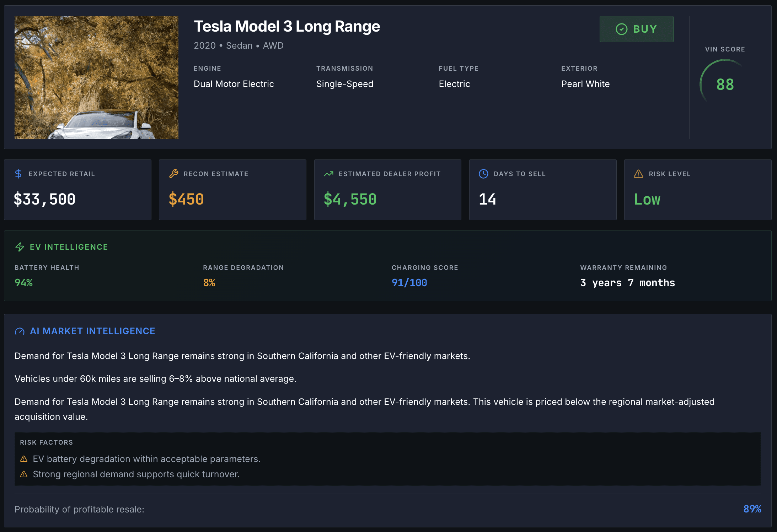Click the wrench Recon Estimate icon
This screenshot has width=777, height=532.
click(173, 174)
